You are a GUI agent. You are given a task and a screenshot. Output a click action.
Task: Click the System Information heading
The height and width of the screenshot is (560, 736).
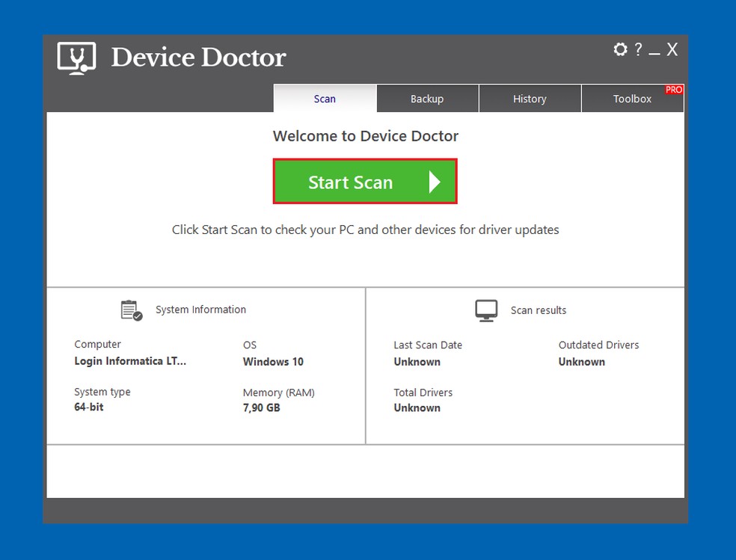(x=200, y=310)
